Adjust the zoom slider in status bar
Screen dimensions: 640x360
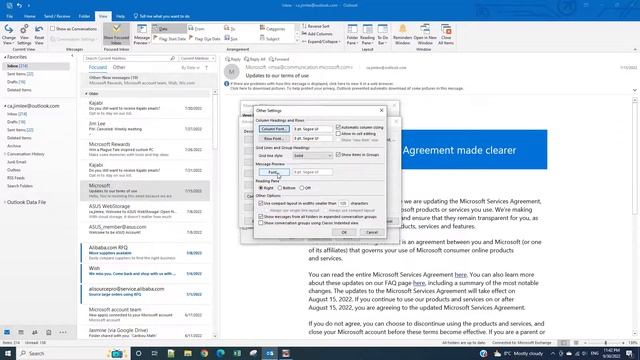coord(605,343)
